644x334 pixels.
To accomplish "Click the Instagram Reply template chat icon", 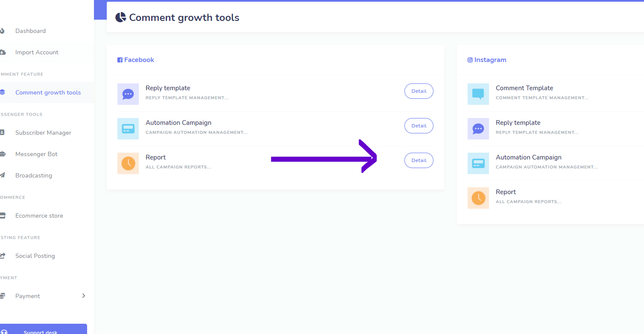I will pos(478,129).
